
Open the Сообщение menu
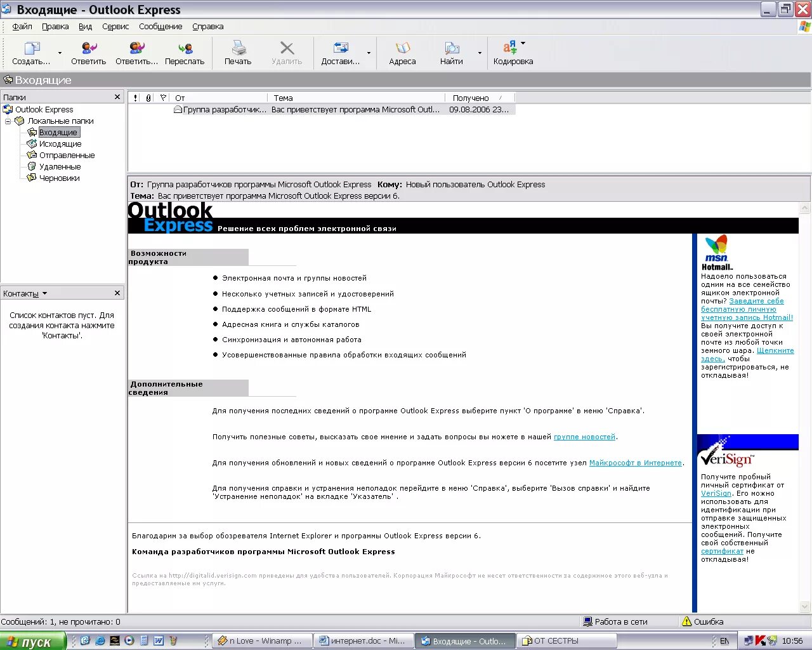[160, 27]
